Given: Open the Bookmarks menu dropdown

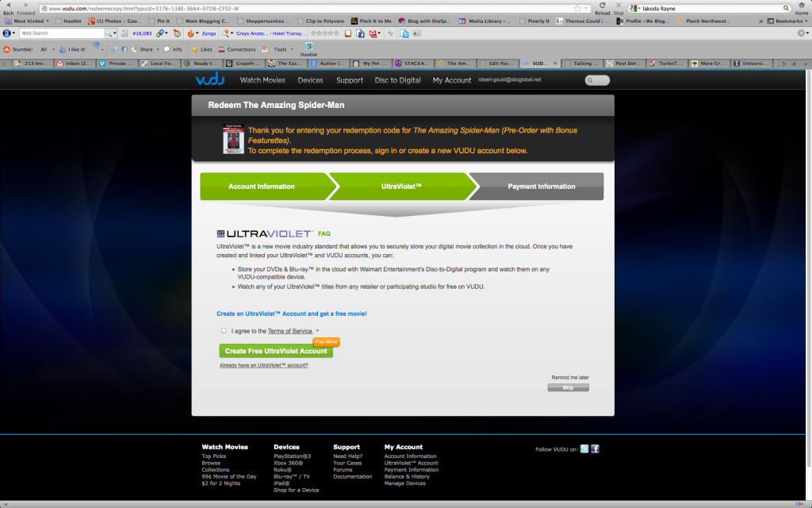Looking at the screenshot, I should point(787,21).
